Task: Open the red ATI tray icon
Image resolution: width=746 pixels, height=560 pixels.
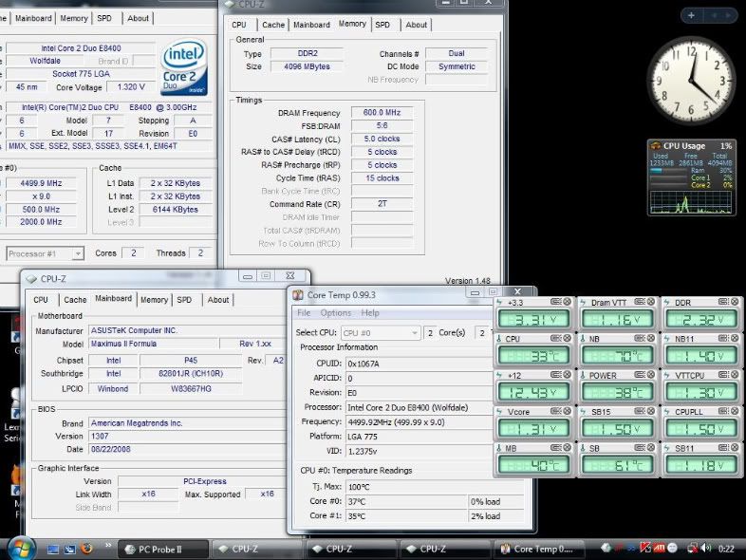Action: point(659,549)
